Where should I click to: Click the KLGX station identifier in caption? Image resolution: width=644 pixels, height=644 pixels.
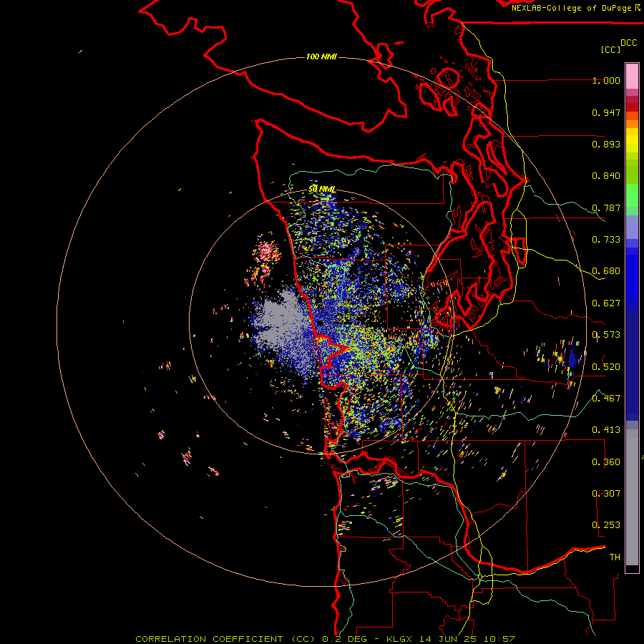399,639
